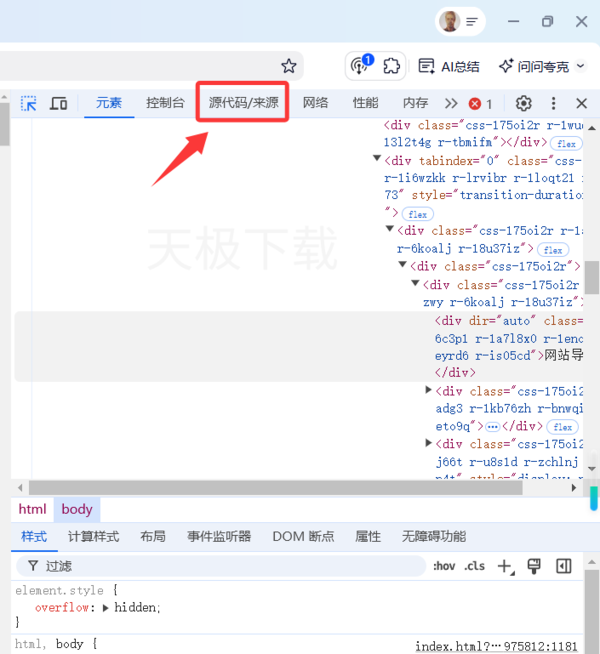This screenshot has width=600, height=654.
Task: Open DevTools settings gear
Action: (x=523, y=103)
